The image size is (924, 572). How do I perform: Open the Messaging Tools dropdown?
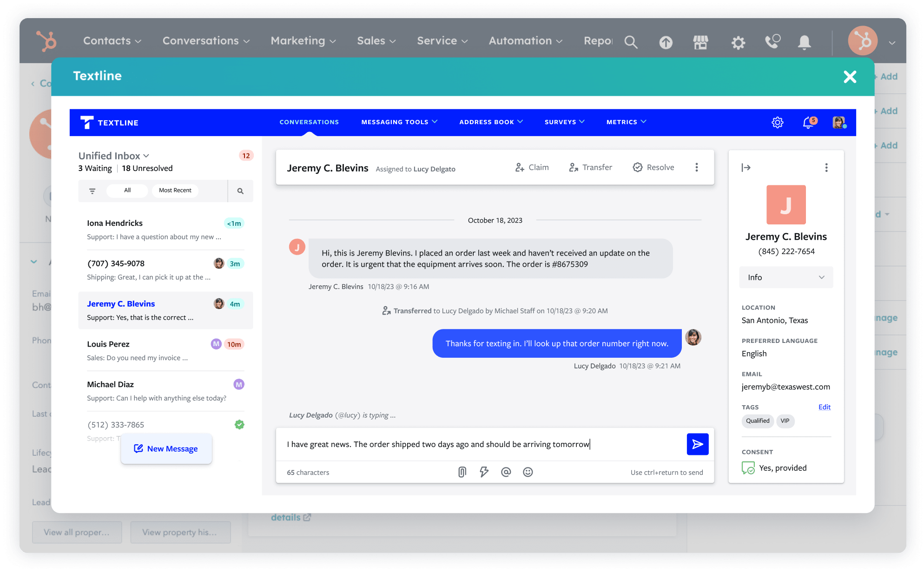(x=399, y=122)
